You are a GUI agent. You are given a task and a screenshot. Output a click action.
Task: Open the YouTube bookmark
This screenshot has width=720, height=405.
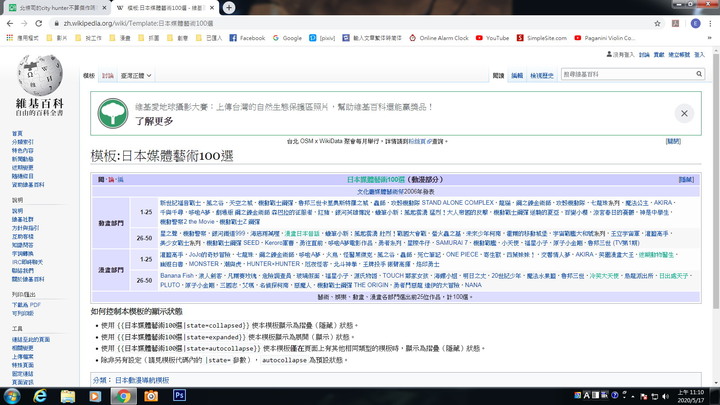pyautogui.click(x=492, y=38)
